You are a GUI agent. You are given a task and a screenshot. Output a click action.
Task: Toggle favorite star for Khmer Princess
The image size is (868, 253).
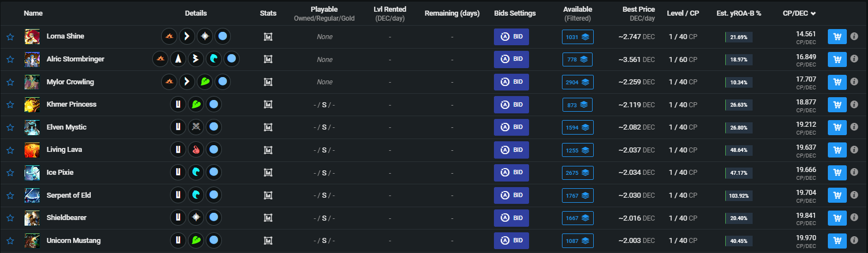click(10, 105)
